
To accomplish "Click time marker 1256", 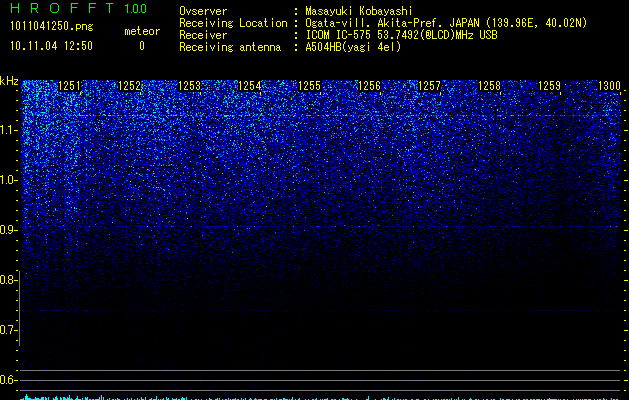I will point(369,86).
